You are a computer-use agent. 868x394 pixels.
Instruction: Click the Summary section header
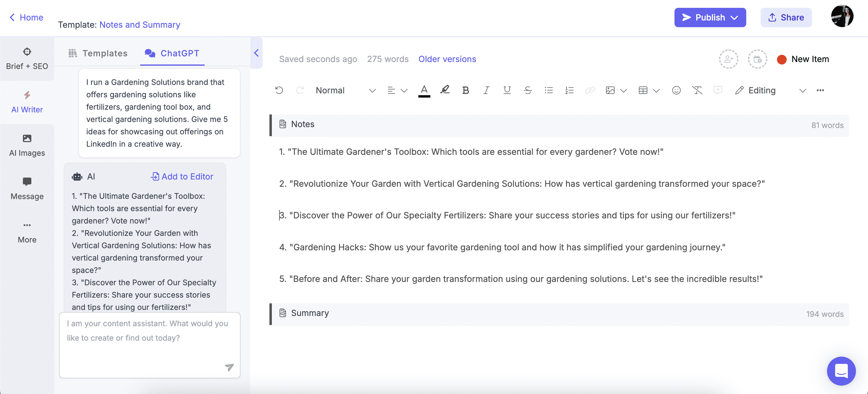(x=559, y=314)
